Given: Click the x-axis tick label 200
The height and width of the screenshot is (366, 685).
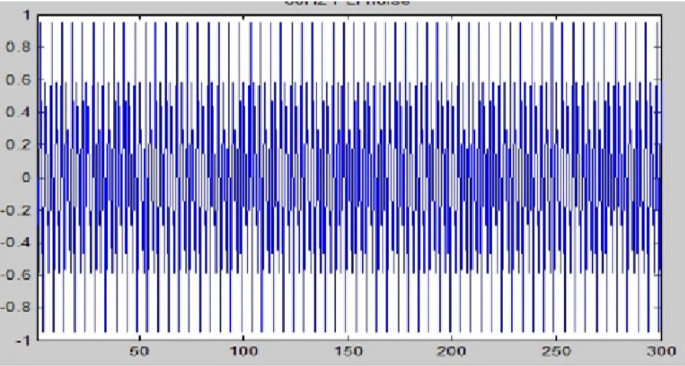Looking at the screenshot, I should pos(451,351).
